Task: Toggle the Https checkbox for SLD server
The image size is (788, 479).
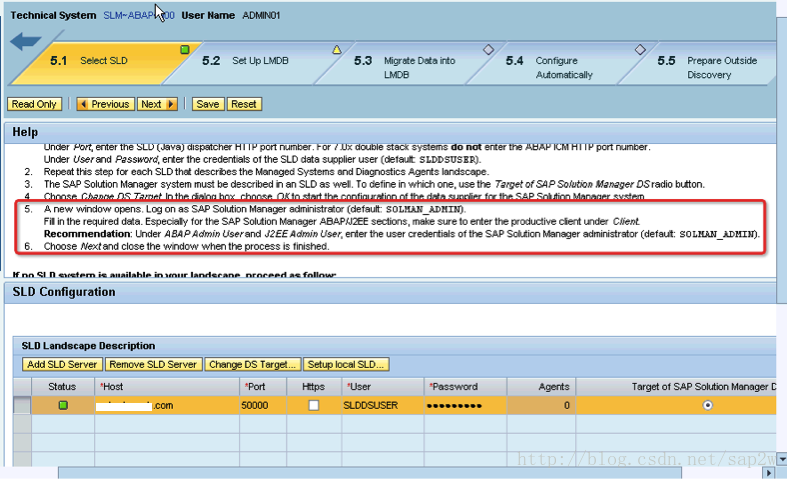Action: (x=314, y=405)
